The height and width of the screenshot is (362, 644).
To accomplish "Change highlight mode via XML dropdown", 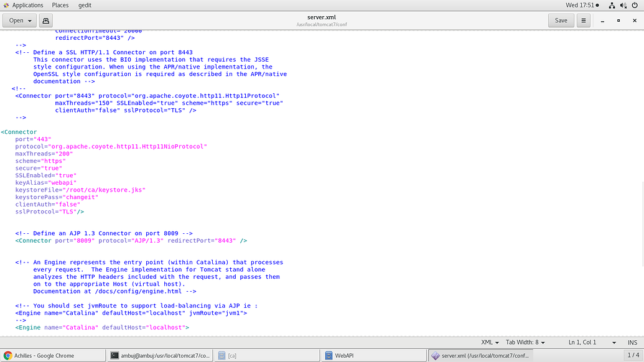I will (x=489, y=342).
